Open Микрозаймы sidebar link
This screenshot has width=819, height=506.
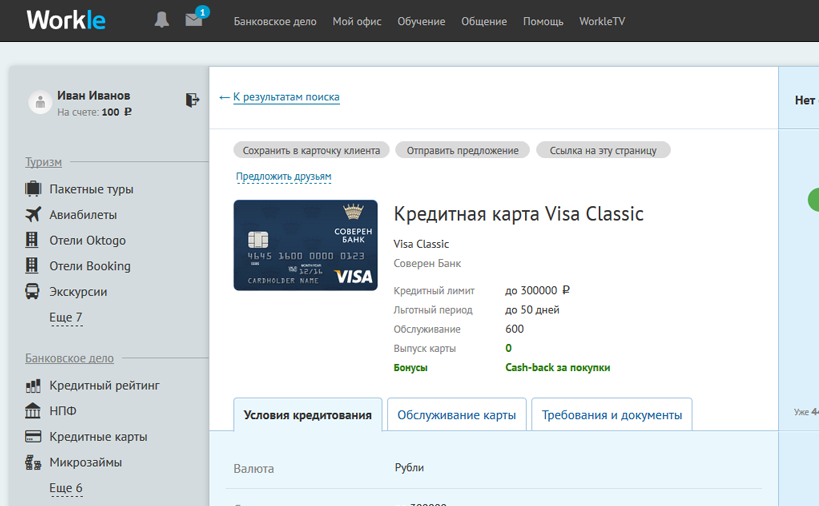[86, 462]
